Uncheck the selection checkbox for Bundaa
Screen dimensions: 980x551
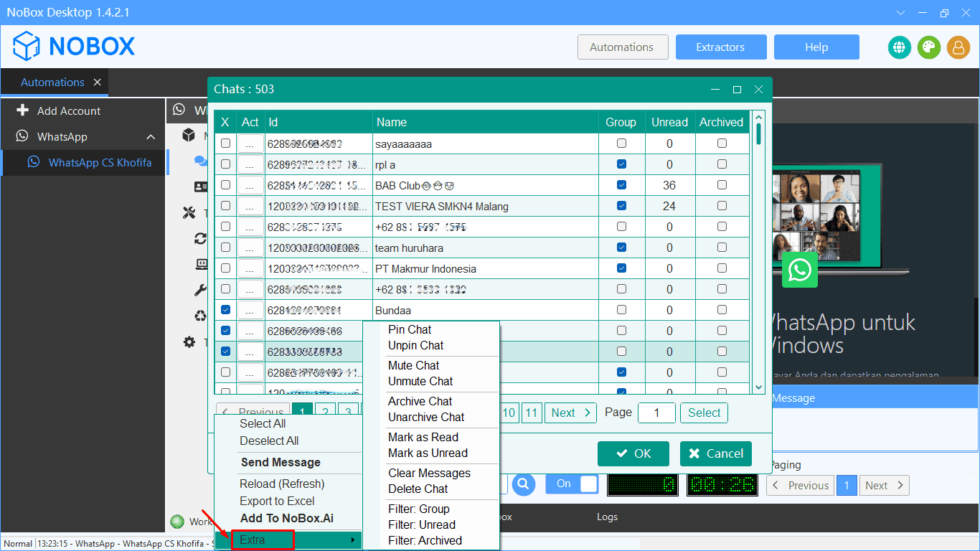point(225,310)
